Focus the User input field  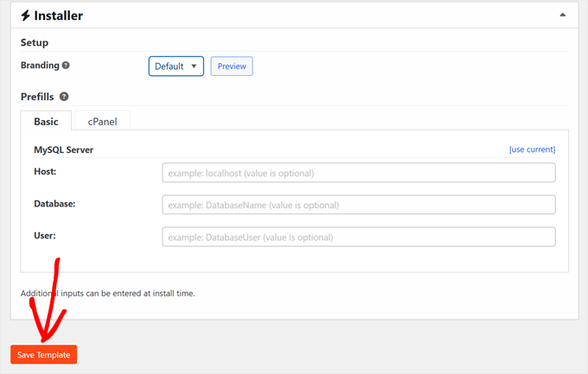pyautogui.click(x=358, y=237)
